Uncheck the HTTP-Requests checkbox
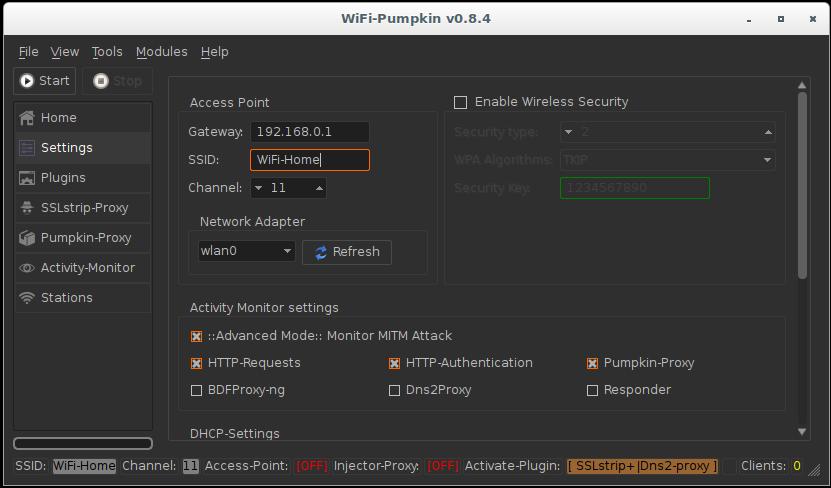The height and width of the screenshot is (488, 831). click(x=197, y=363)
